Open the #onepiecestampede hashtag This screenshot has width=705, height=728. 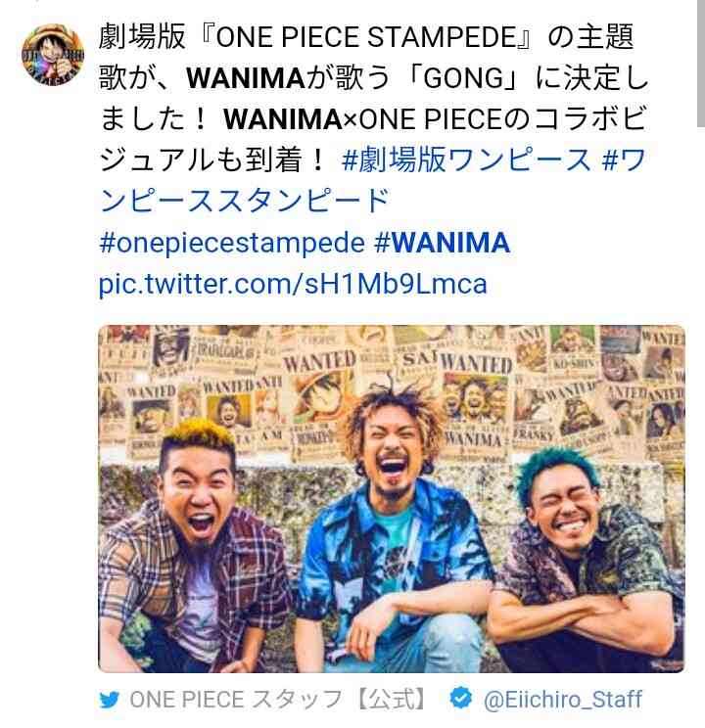[x=232, y=244]
